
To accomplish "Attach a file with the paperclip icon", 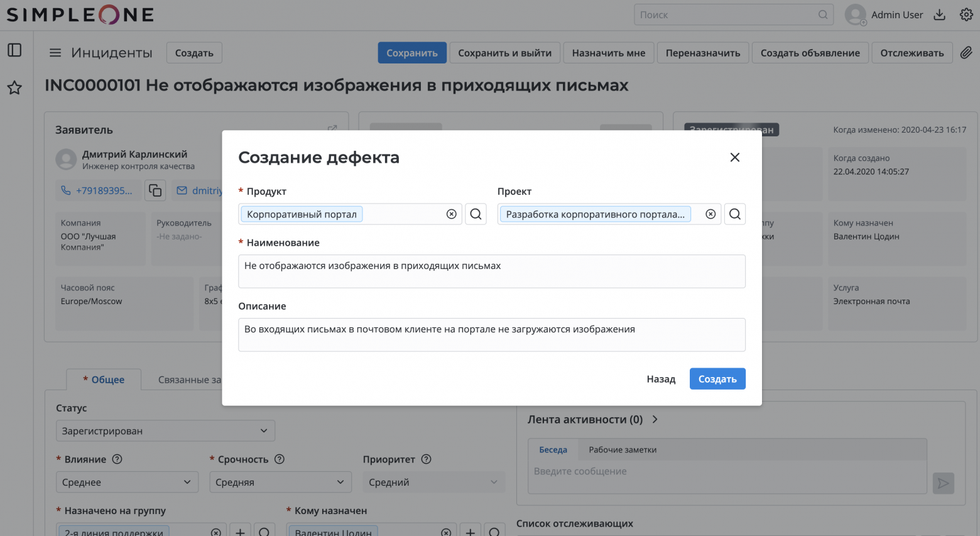I will (966, 53).
